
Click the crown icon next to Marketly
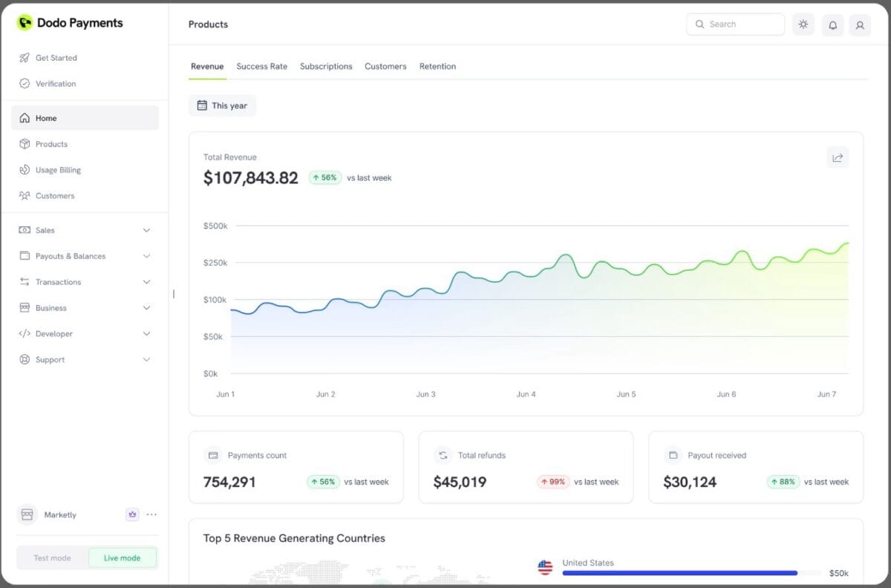(x=131, y=514)
